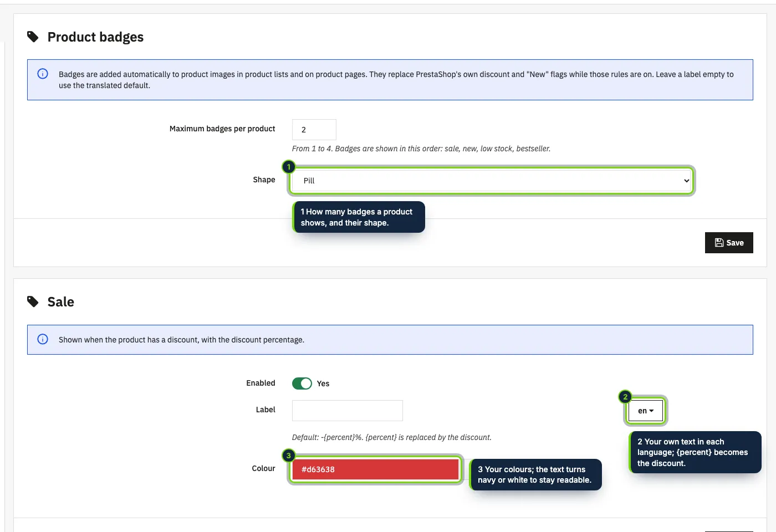The image size is (776, 532).
Task: Click the "Sale" section heading
Action: coord(61,302)
